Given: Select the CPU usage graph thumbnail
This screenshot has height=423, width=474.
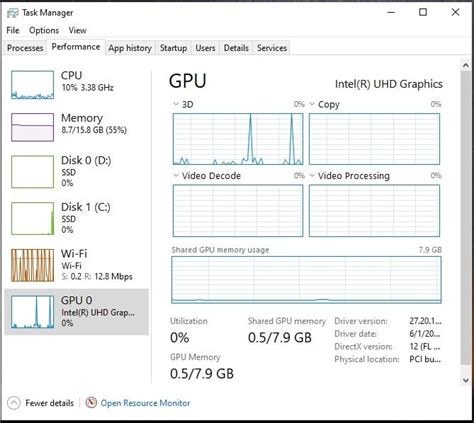Looking at the screenshot, I should coord(32,85).
